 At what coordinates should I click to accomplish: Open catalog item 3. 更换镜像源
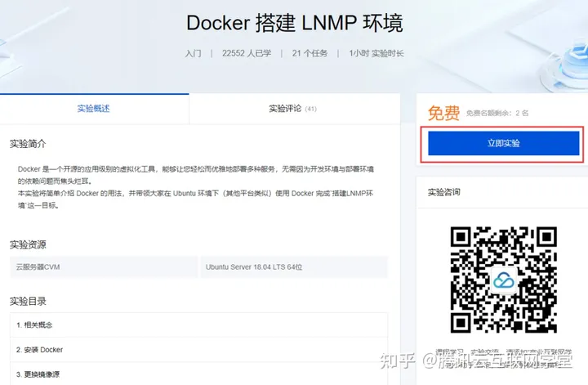pos(198,374)
